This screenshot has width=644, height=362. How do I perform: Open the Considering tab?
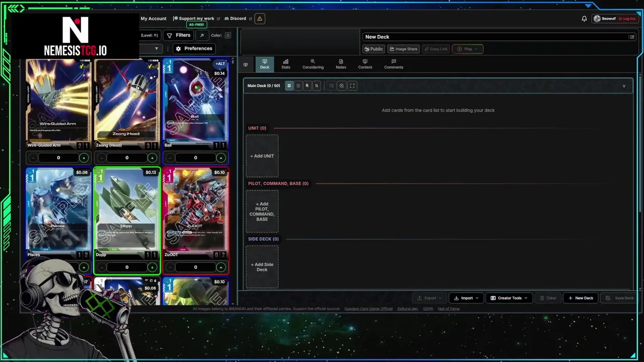pos(313,64)
